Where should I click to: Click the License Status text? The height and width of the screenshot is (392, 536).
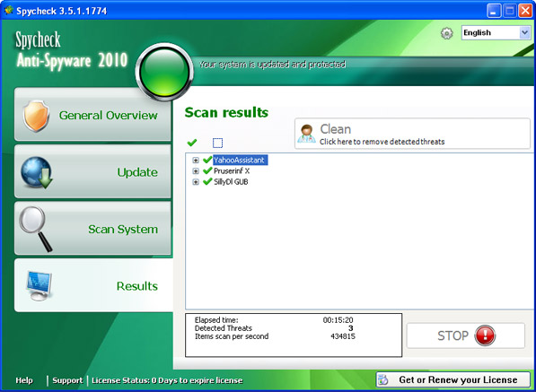tap(167, 380)
